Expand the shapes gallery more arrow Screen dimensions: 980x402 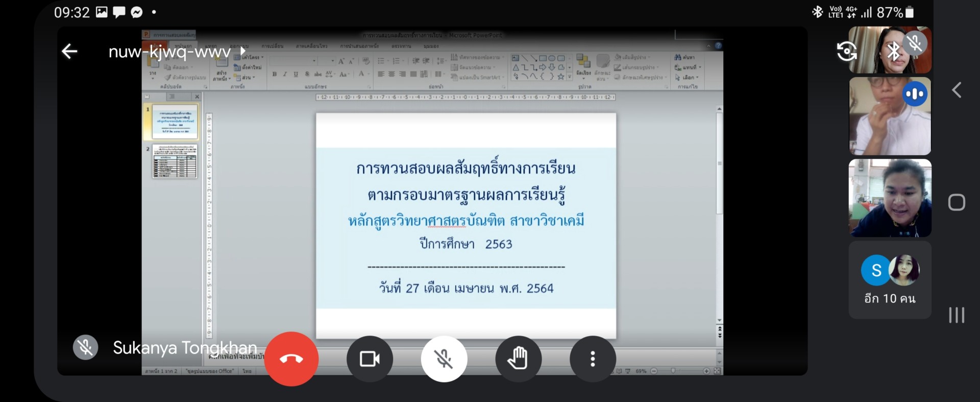[570, 77]
